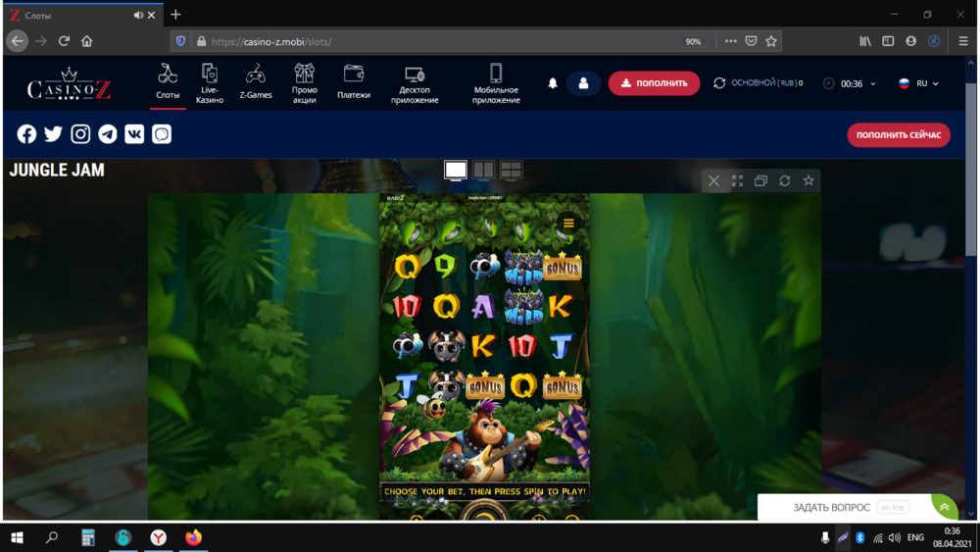This screenshot has height=552, width=980.
Task: Click the Casino-Z logo
Action: [69, 84]
